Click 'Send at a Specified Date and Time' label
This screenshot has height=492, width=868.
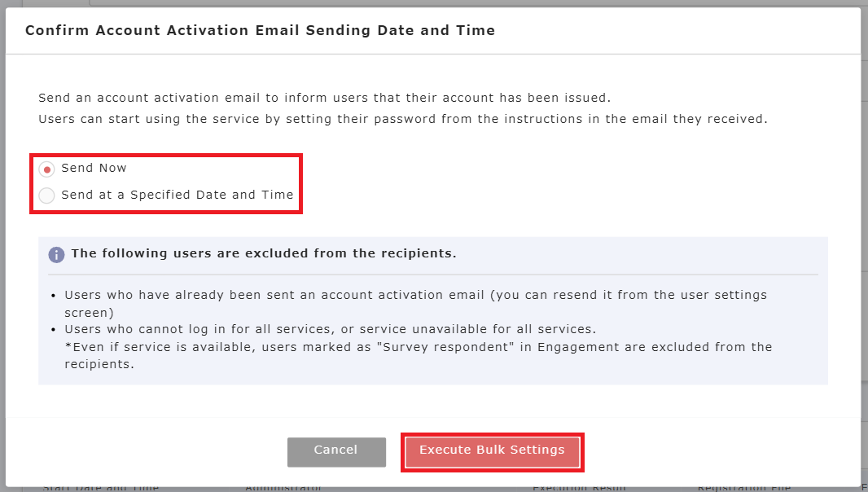point(177,195)
